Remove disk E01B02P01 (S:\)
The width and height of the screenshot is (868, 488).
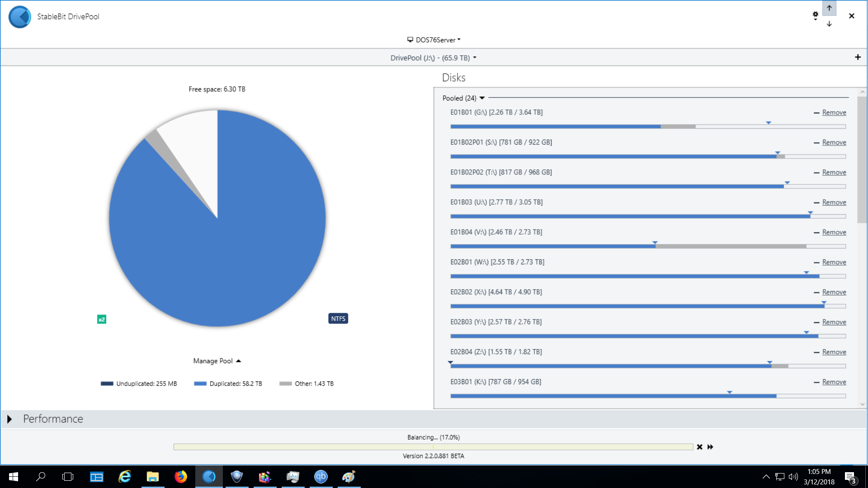[x=834, y=142]
